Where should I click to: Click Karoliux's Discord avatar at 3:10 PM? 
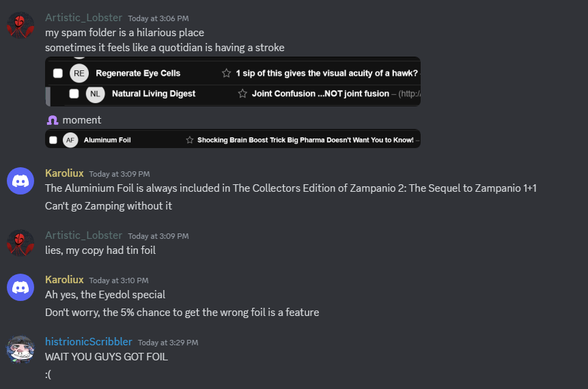[x=20, y=287]
